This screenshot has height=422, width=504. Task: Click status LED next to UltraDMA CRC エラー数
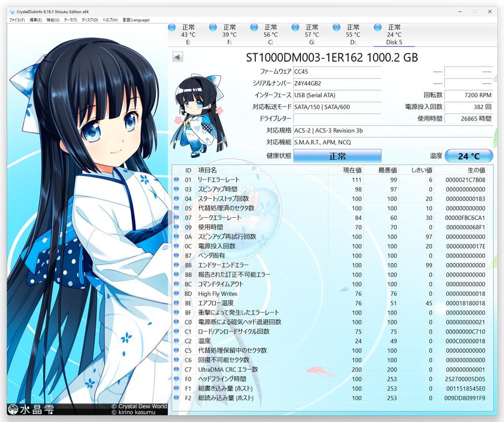pyautogui.click(x=175, y=370)
